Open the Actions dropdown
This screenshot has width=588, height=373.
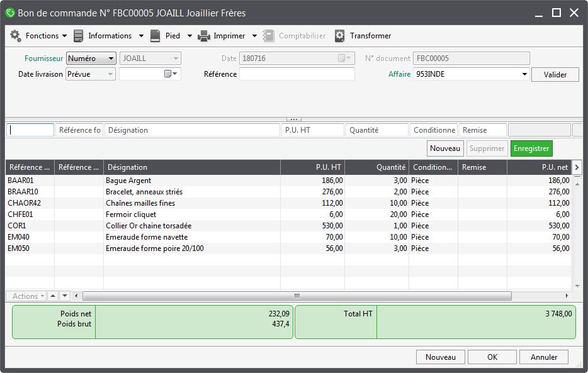[x=26, y=296]
